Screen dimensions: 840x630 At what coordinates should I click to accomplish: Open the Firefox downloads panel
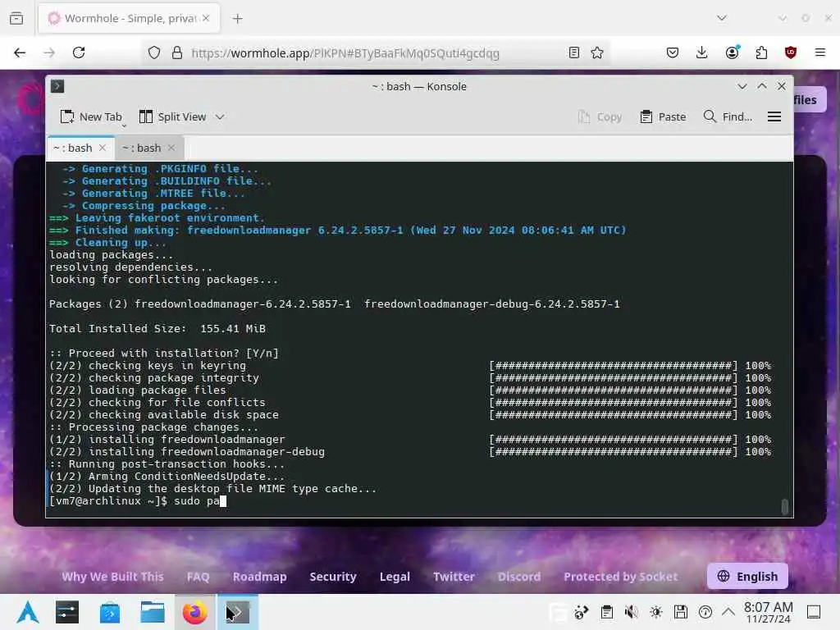pos(702,52)
